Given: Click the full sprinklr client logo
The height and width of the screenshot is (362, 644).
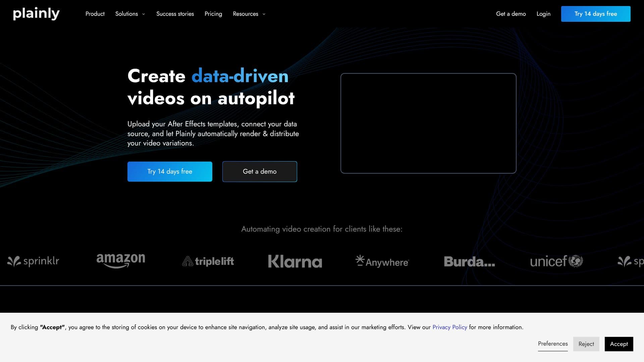Looking at the screenshot, I should click(33, 261).
